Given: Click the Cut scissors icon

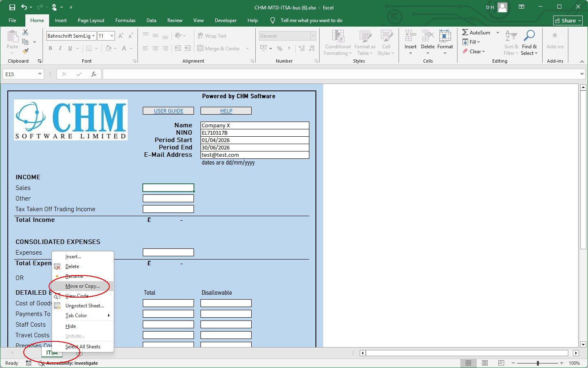Looking at the screenshot, I should click(25, 32).
